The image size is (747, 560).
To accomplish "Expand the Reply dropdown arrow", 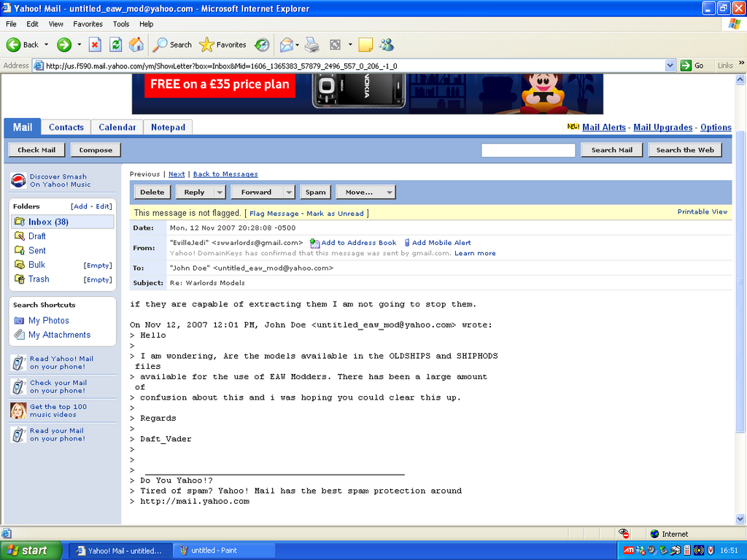I will (220, 192).
